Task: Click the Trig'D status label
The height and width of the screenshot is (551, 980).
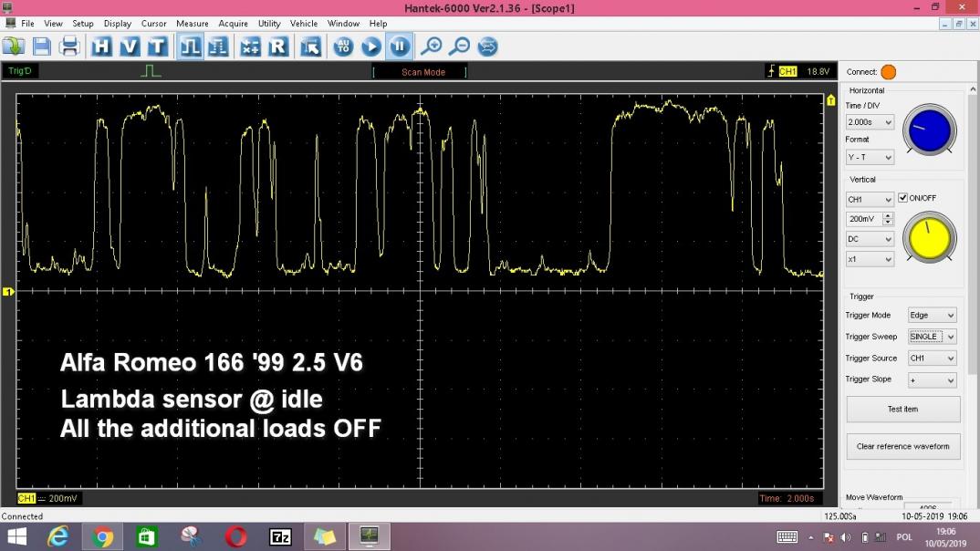Action: pos(20,70)
